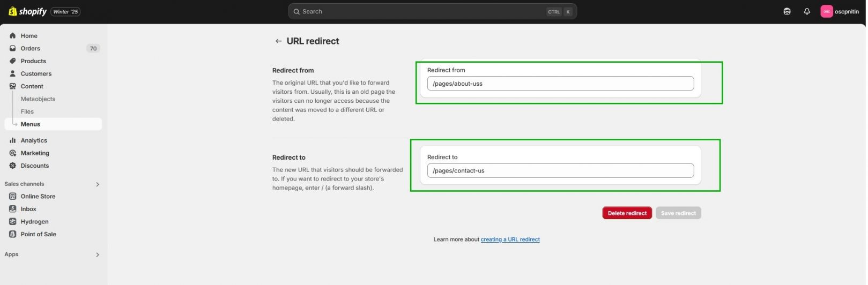Click the Products tag icon
This screenshot has height=285, width=868.
pos(13,61)
